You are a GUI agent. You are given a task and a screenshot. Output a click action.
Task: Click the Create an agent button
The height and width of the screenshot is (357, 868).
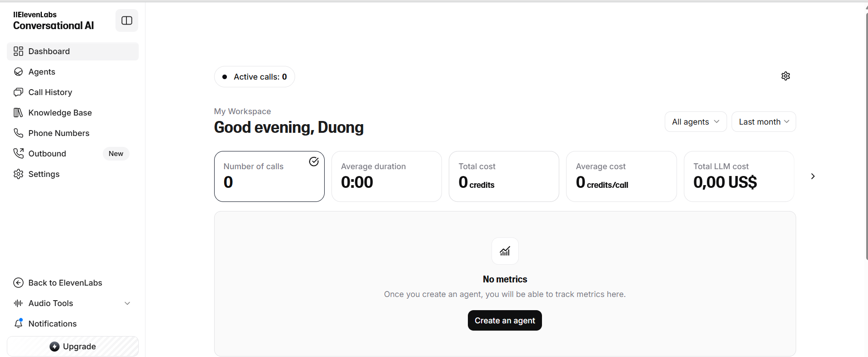[x=505, y=321]
